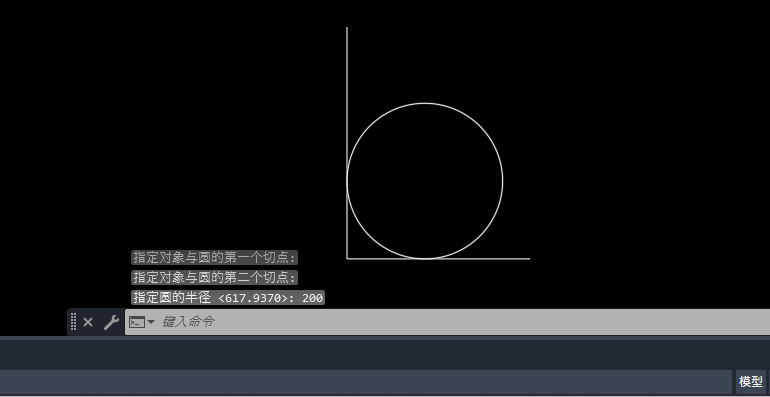Close the command line window
This screenshot has width=770, height=397.
tap(88, 322)
